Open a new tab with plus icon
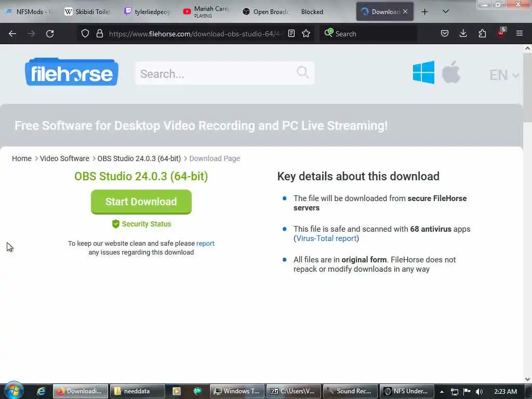532x399 pixels. click(x=424, y=12)
